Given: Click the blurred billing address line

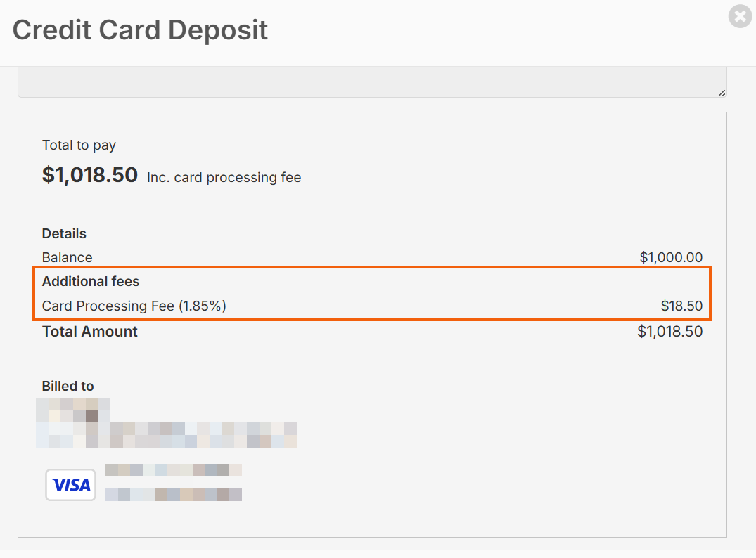Looking at the screenshot, I should click(x=166, y=435).
